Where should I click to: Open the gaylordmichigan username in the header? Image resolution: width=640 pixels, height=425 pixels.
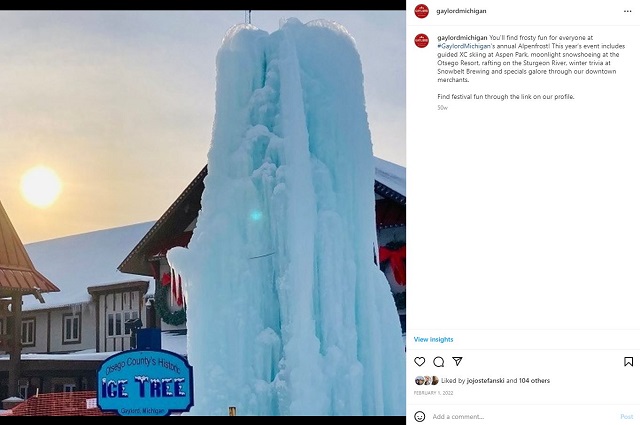pos(461,11)
